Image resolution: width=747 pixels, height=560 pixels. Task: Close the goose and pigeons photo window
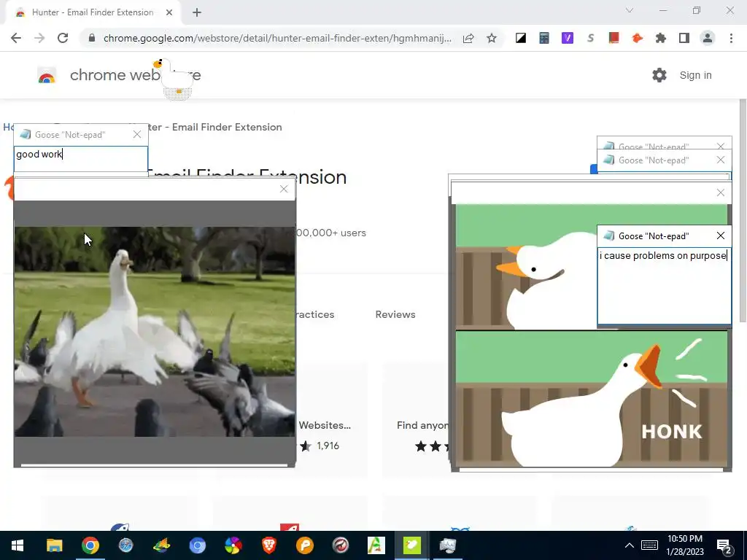click(284, 189)
